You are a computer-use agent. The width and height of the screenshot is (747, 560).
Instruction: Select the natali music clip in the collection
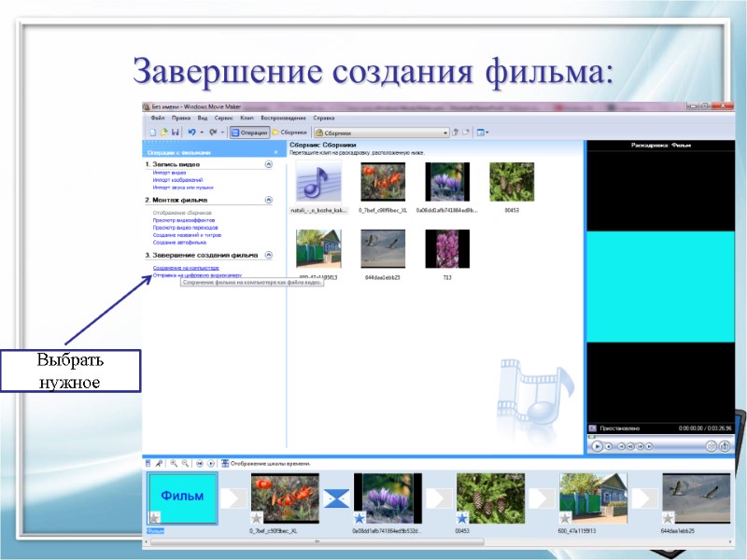pos(318,186)
